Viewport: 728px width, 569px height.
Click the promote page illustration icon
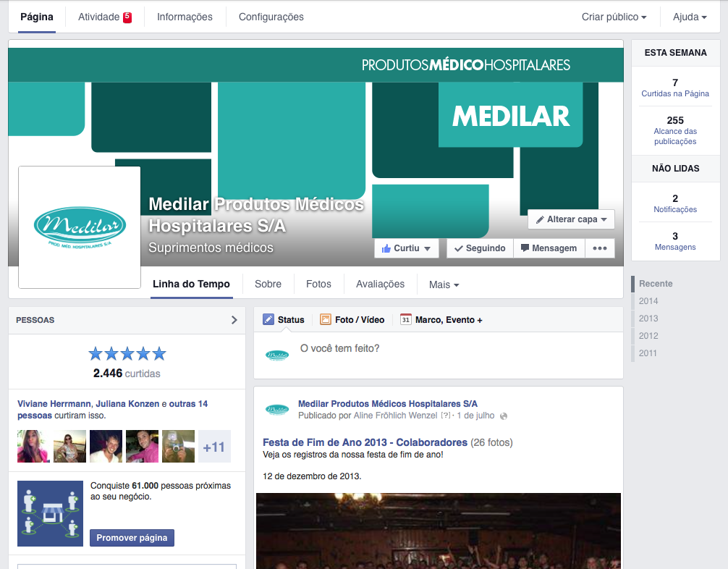point(50,513)
